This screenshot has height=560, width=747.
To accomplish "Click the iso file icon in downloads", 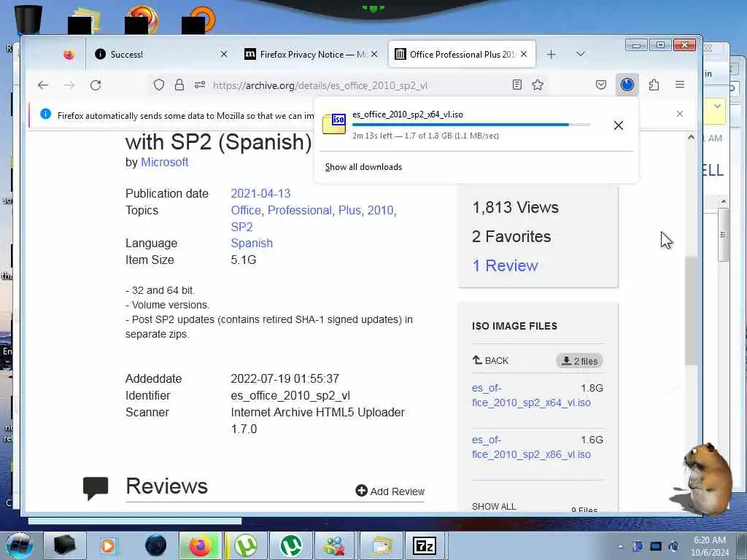I will click(334, 124).
